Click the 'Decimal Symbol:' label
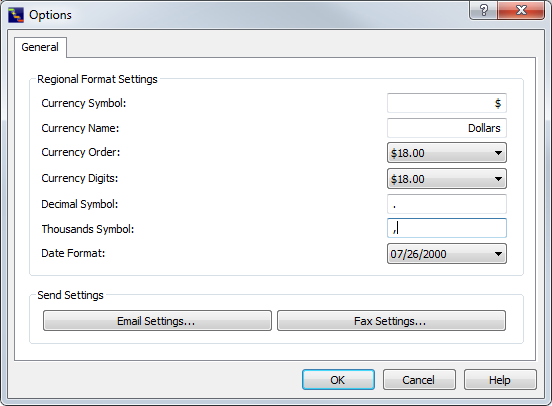 pos(80,204)
